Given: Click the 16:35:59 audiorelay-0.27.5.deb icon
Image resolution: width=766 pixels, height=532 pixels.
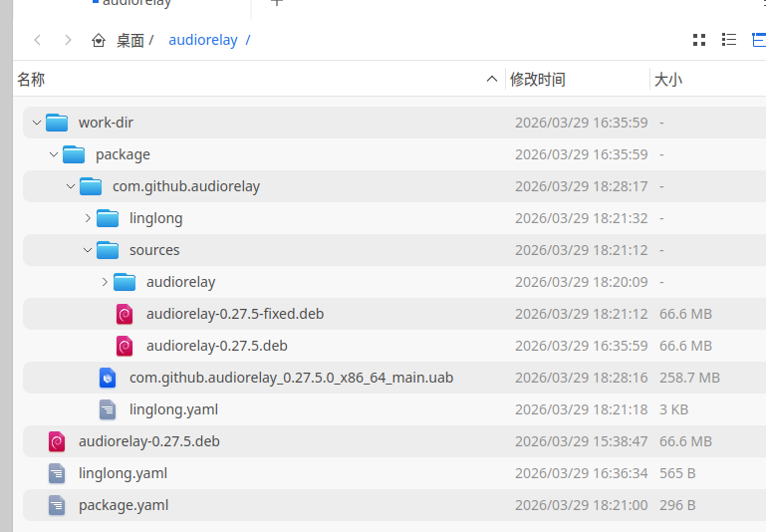Looking at the screenshot, I should 125,346.
